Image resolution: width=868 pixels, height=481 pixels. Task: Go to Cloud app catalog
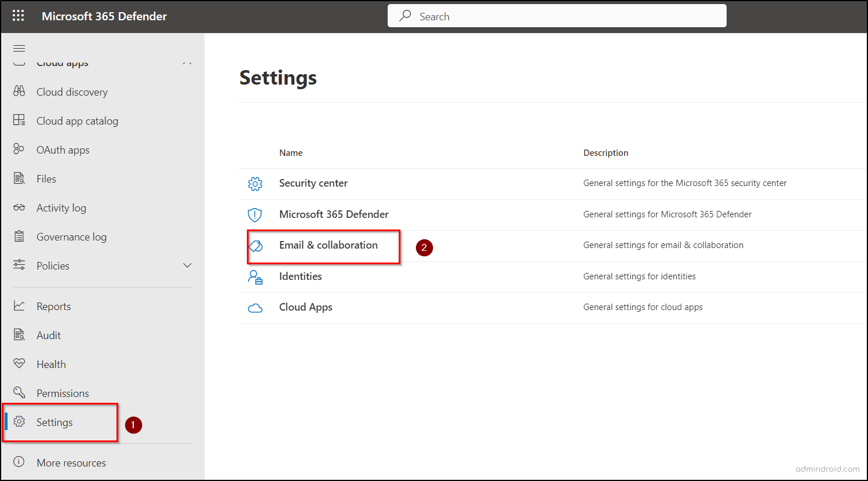(x=77, y=121)
